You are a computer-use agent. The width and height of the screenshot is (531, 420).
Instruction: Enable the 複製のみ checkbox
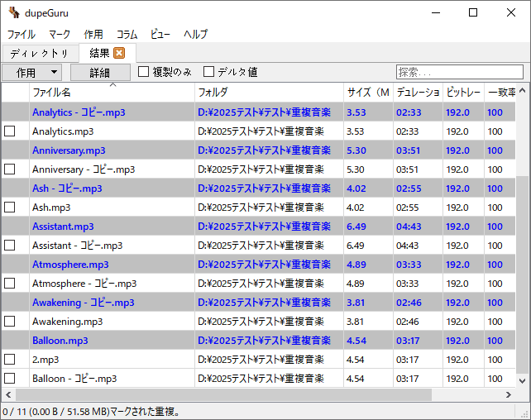pos(144,72)
